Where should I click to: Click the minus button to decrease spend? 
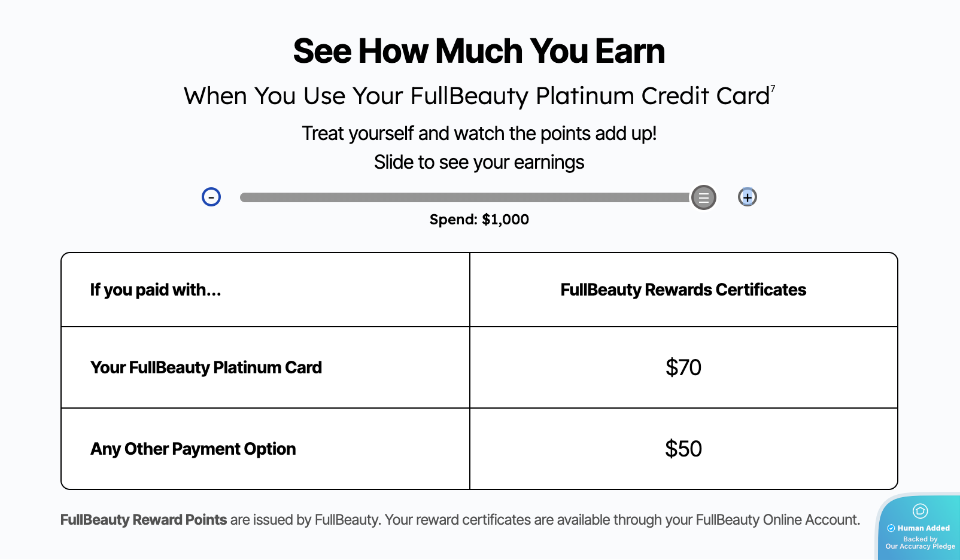[211, 197]
